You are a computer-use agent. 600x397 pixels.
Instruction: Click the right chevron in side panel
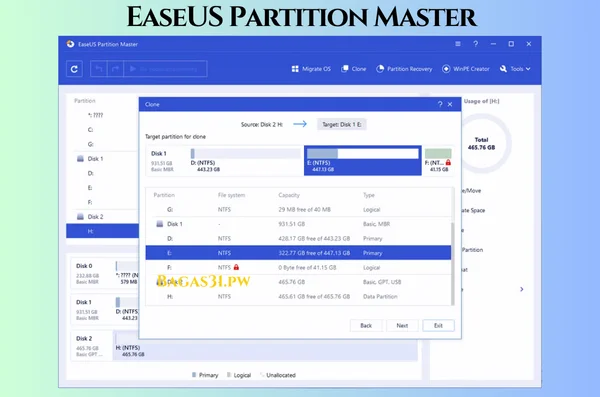522,289
